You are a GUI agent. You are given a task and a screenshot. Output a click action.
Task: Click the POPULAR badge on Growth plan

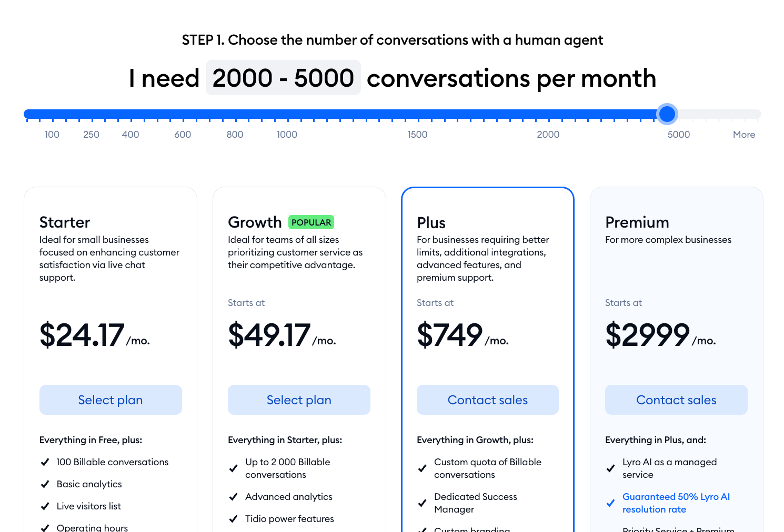pyautogui.click(x=311, y=222)
